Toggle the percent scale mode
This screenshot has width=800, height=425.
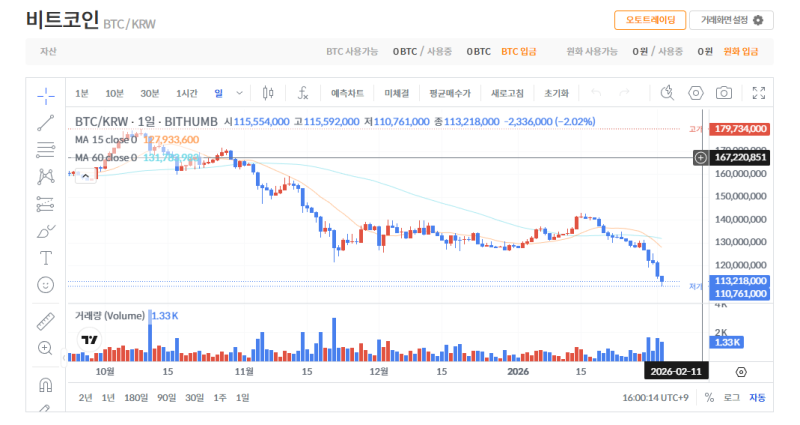(x=709, y=397)
